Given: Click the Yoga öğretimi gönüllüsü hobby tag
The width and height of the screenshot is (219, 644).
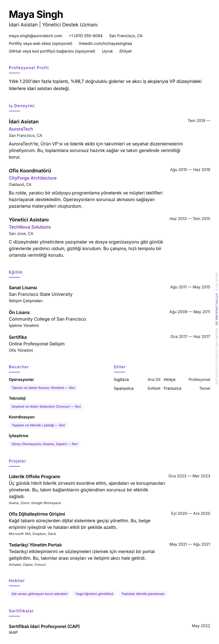Looking at the screenshot, I should pyautogui.click(x=94, y=594).
